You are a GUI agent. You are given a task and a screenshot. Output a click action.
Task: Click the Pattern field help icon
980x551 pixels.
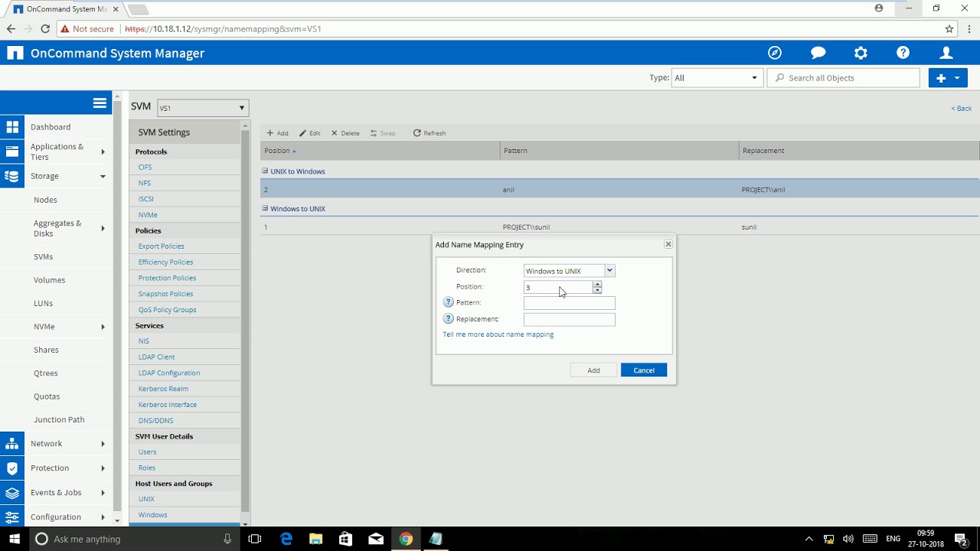pos(449,302)
